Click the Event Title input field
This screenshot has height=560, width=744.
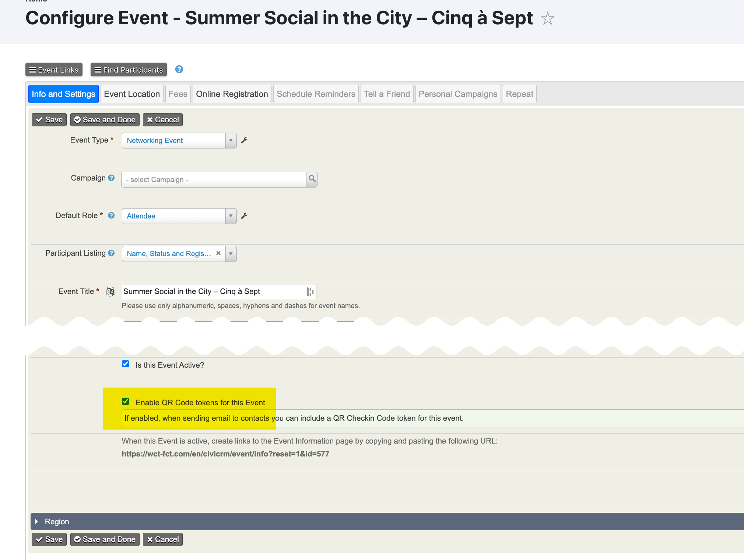click(218, 291)
